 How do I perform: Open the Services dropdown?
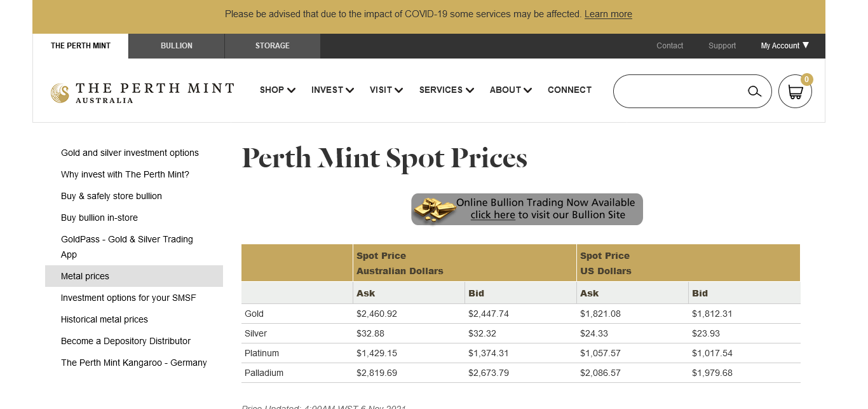[446, 90]
